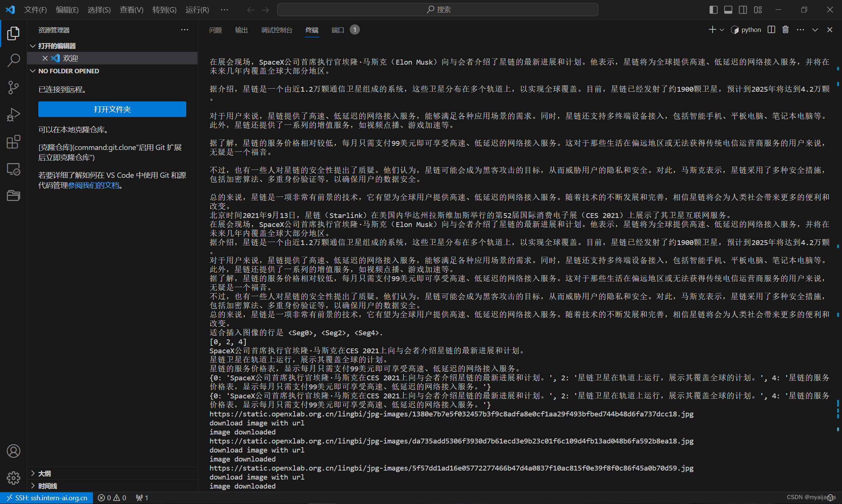
Task: Open the 5f57dd1a image URL
Action: (451, 468)
